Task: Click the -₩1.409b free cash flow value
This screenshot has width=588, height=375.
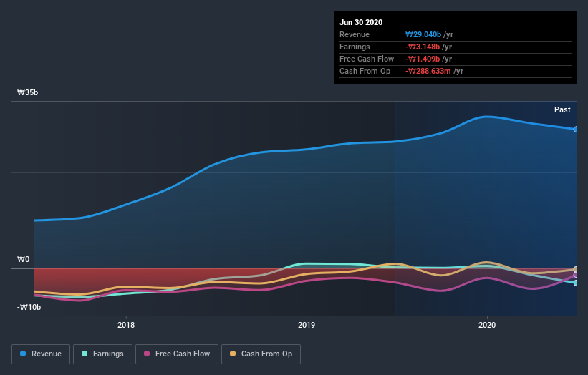Action: tap(423, 59)
